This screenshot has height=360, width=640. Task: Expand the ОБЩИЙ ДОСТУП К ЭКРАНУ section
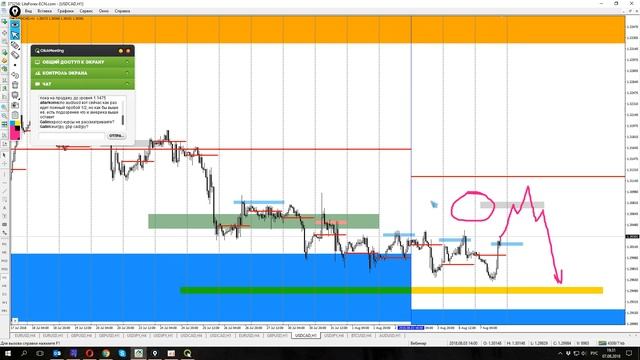[x=82, y=62]
